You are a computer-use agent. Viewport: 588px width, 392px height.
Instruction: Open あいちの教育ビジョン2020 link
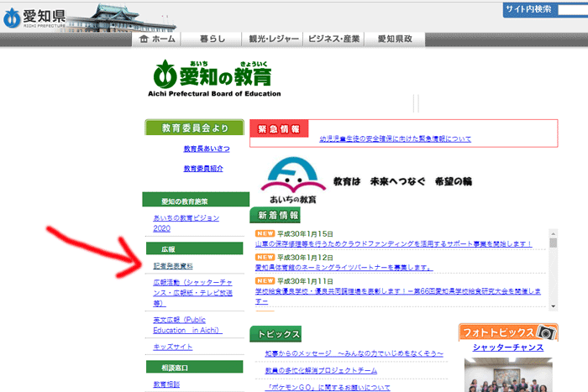coord(186,222)
